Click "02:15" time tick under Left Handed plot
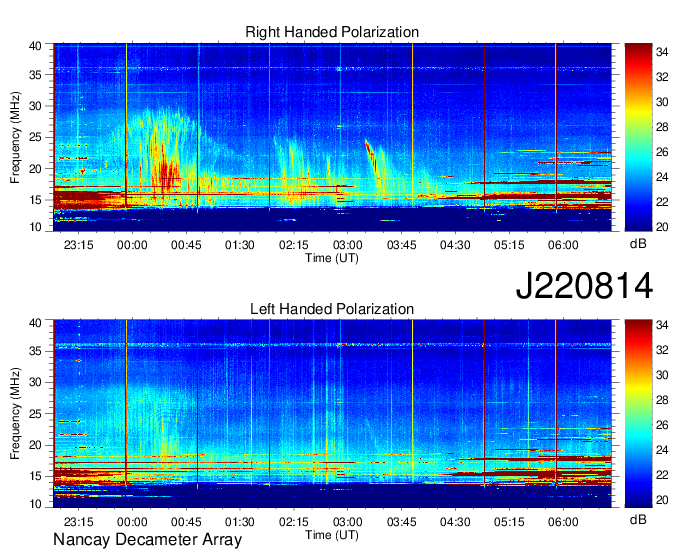This screenshot has width=680, height=552. [x=294, y=522]
